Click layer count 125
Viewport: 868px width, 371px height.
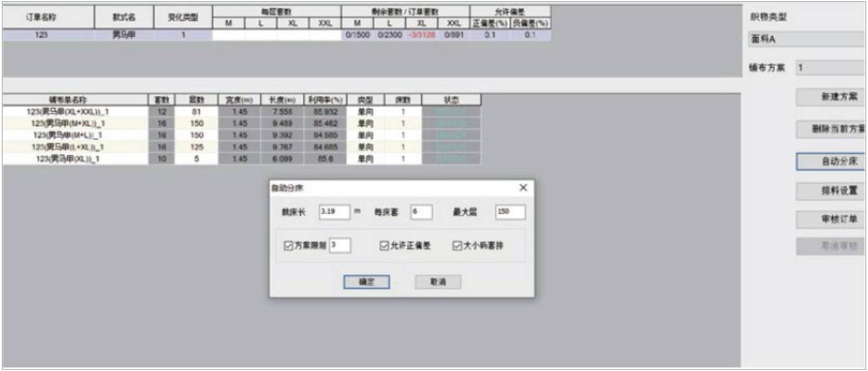click(196, 147)
